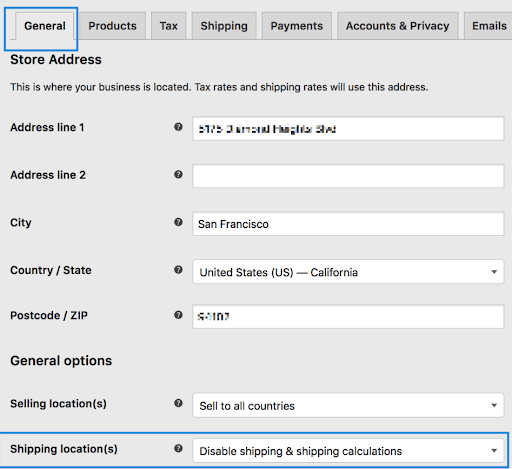
Task: Click help icon next to Postcode / ZIP
Action: tap(178, 315)
